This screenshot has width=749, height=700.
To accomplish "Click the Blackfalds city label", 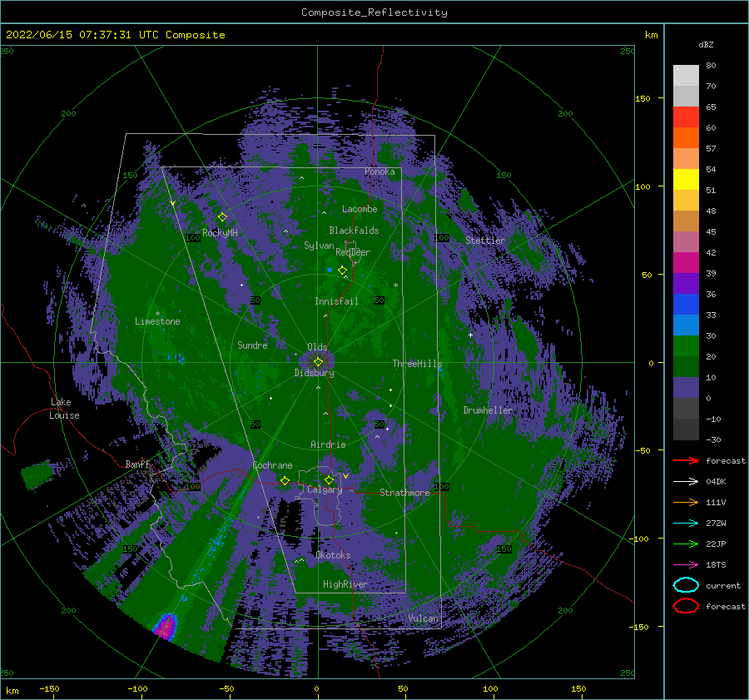I will click(x=354, y=231).
